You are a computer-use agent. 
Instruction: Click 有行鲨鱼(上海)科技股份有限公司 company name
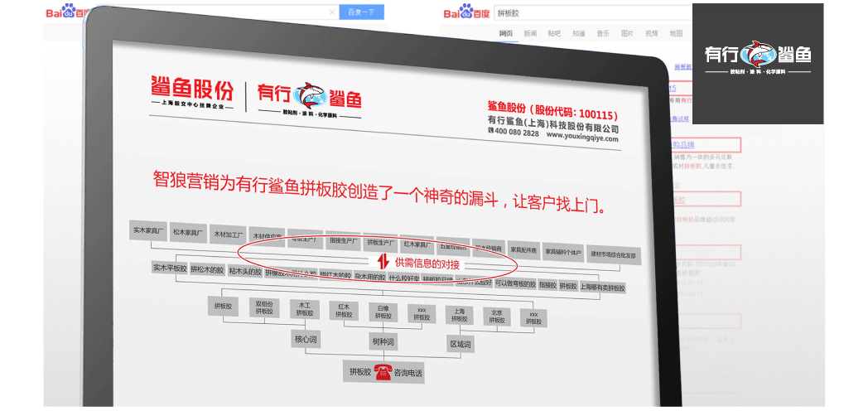point(552,124)
